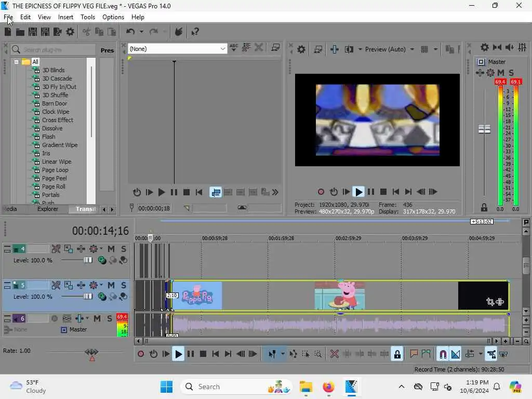The height and width of the screenshot is (399, 532).
Task: Open Video Preview project properties gear
Action: pos(301,49)
